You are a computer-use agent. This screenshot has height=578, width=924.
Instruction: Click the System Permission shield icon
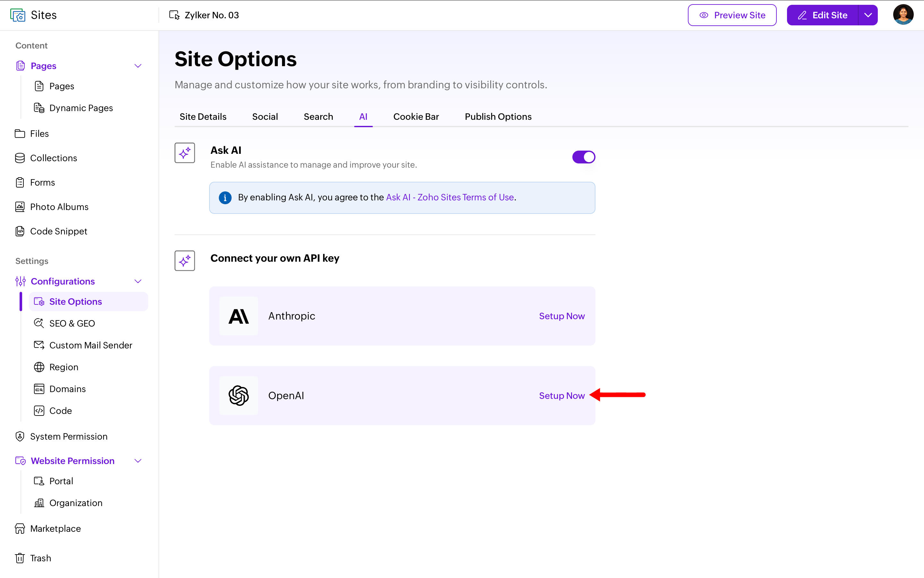[20, 436]
